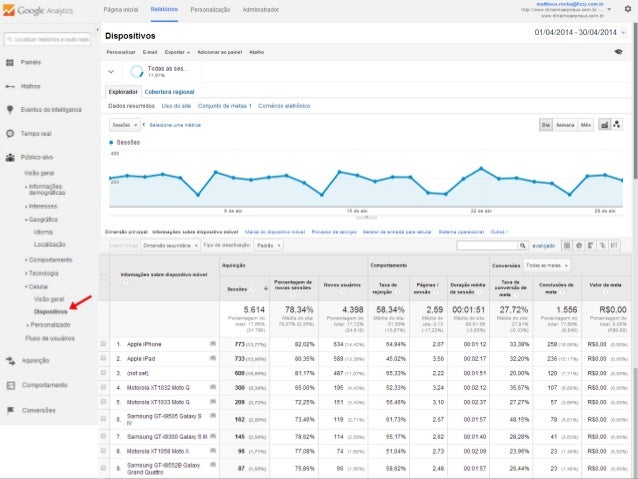Screen dimensions: 638x479
Task: Tick the (not set) row checkbox
Action: coord(103,372)
